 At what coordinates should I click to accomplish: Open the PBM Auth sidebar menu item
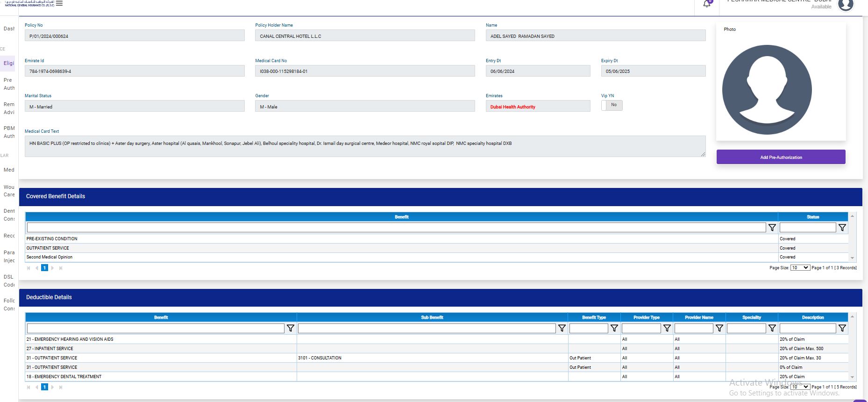9,132
